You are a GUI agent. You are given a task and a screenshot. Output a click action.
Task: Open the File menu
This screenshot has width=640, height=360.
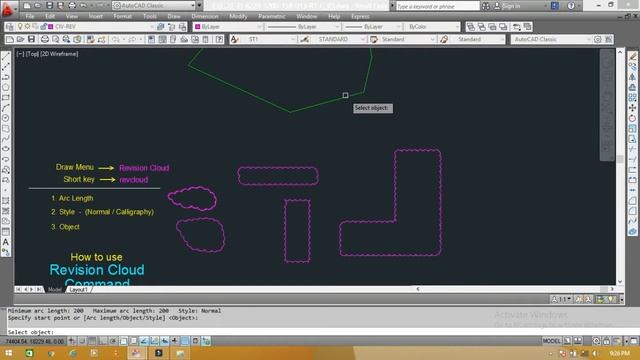(30, 16)
